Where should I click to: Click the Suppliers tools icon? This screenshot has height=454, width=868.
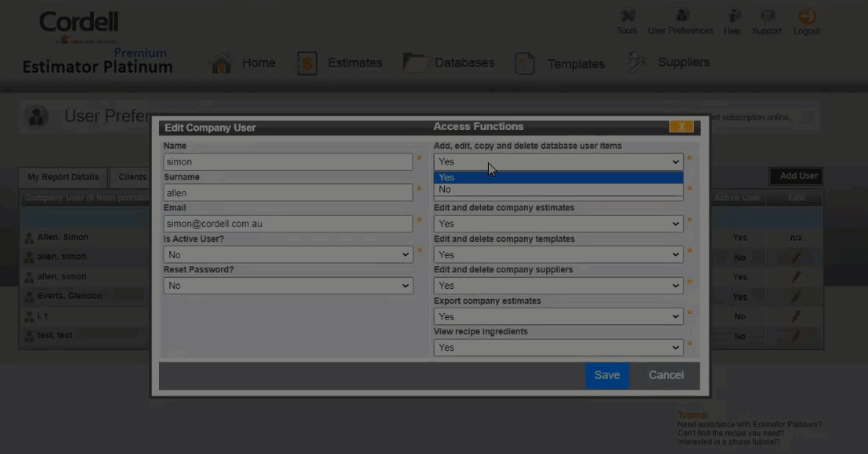(637, 63)
